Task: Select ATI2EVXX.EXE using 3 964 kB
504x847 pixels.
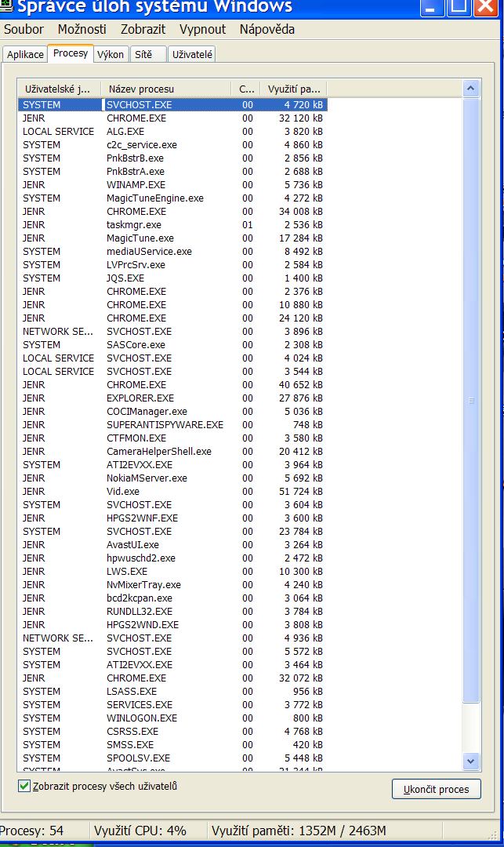Action: click(172, 464)
